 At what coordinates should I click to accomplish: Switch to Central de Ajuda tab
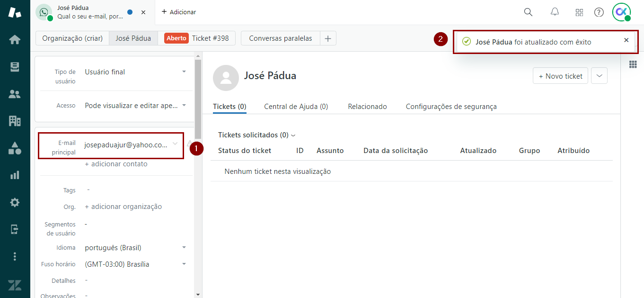[x=296, y=107]
